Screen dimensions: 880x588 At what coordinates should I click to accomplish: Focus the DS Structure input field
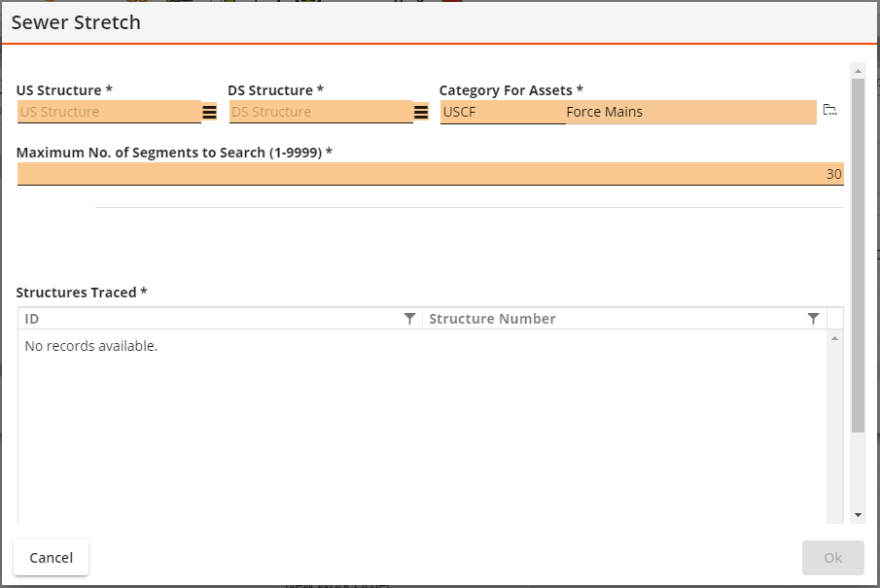[321, 112]
